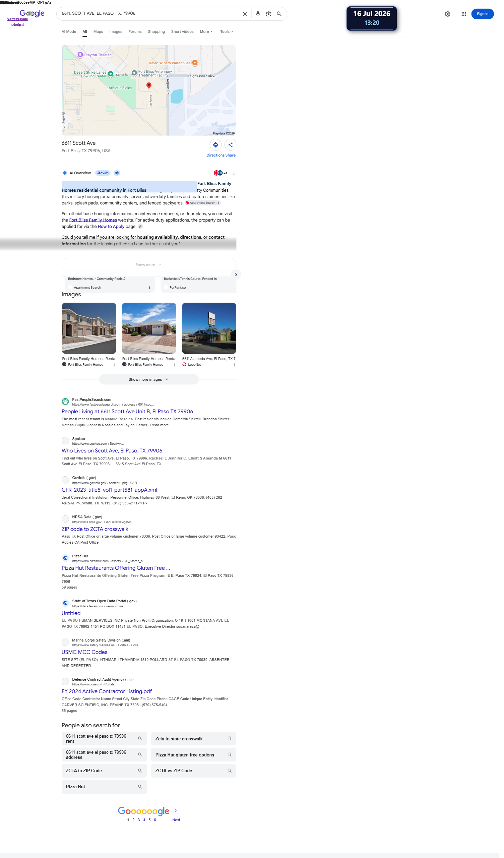Screen dimensions: 504x858
Task: Open the How to Apply link
Action: [112, 229]
